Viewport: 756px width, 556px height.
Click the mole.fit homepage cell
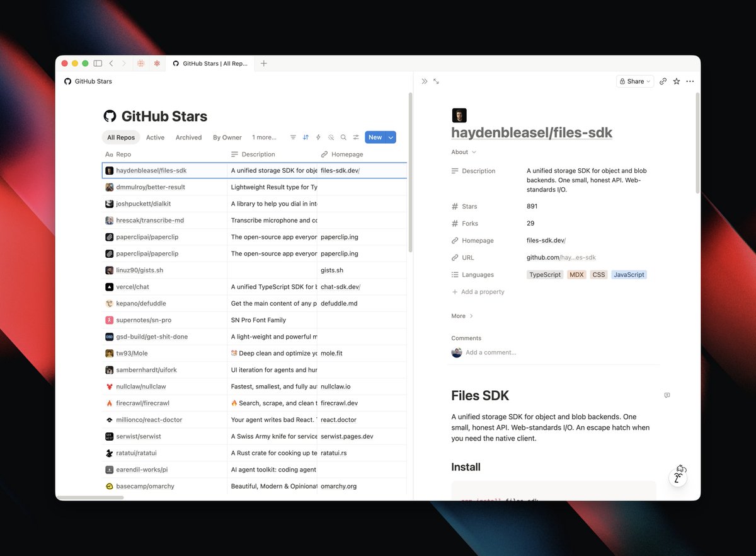(362, 354)
